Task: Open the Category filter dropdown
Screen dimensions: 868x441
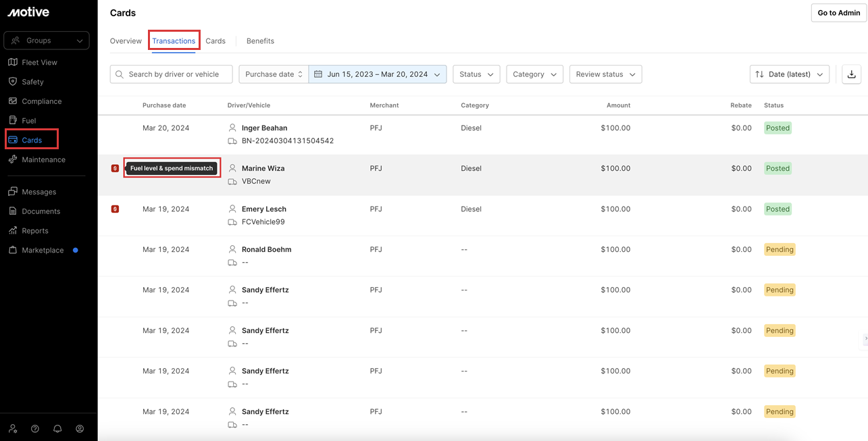Action: coord(535,74)
